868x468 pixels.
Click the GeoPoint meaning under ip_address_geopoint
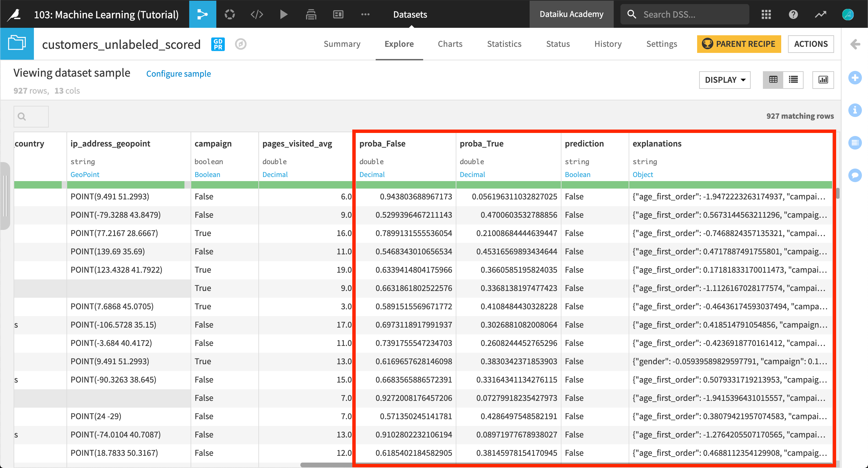85,174
